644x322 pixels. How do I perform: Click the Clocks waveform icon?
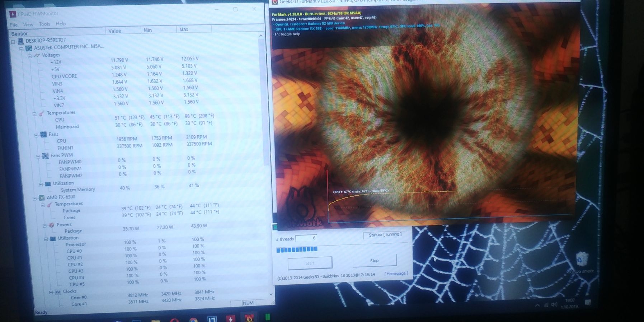(x=57, y=292)
